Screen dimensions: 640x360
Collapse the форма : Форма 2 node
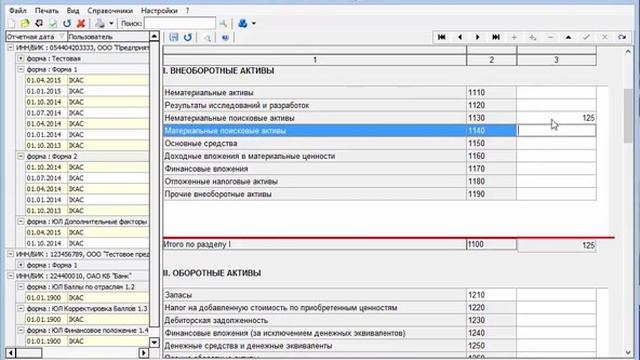pyautogui.click(x=20, y=156)
